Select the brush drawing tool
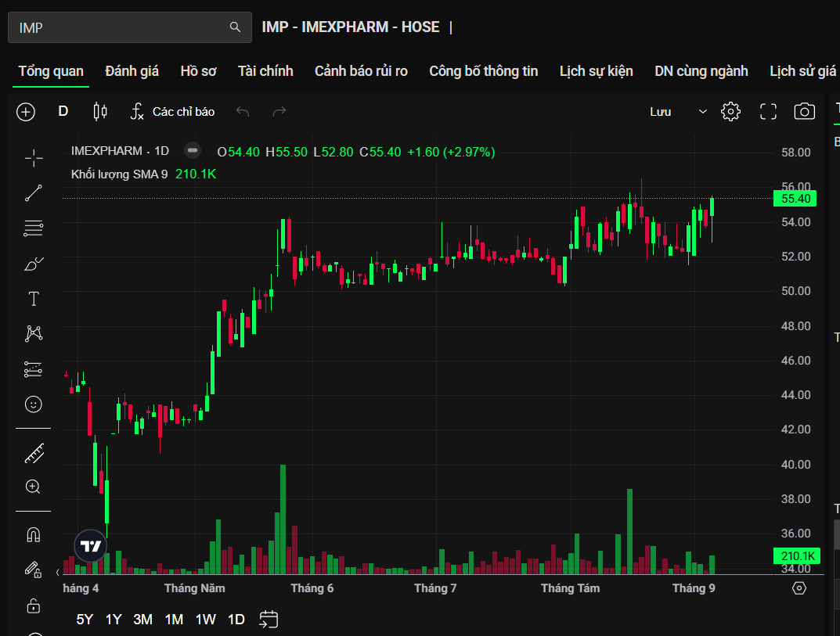This screenshot has width=840, height=636. pyautogui.click(x=33, y=264)
